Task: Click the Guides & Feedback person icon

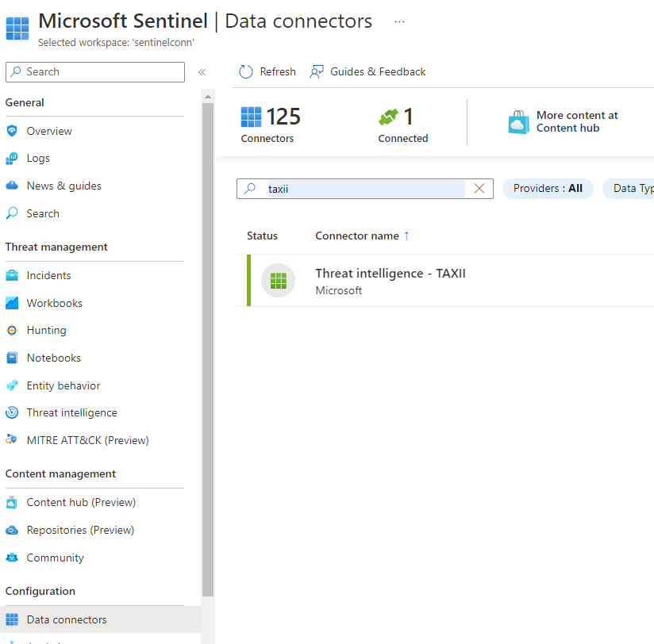Action: tap(317, 71)
